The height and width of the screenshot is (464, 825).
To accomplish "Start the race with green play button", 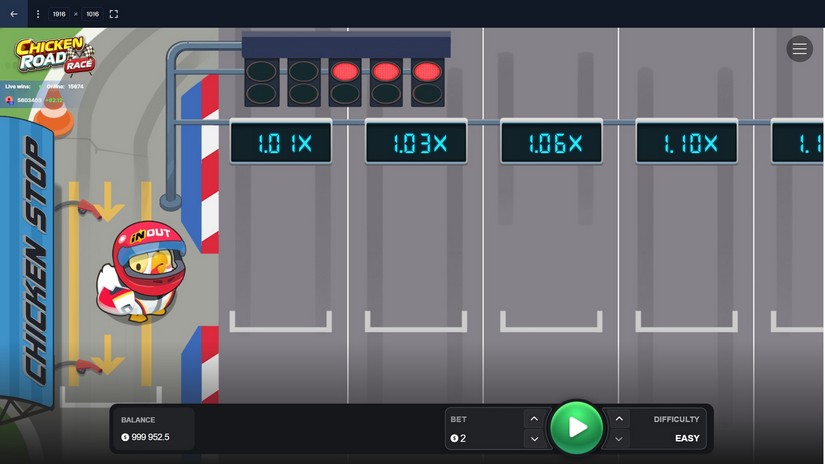I will [577, 428].
